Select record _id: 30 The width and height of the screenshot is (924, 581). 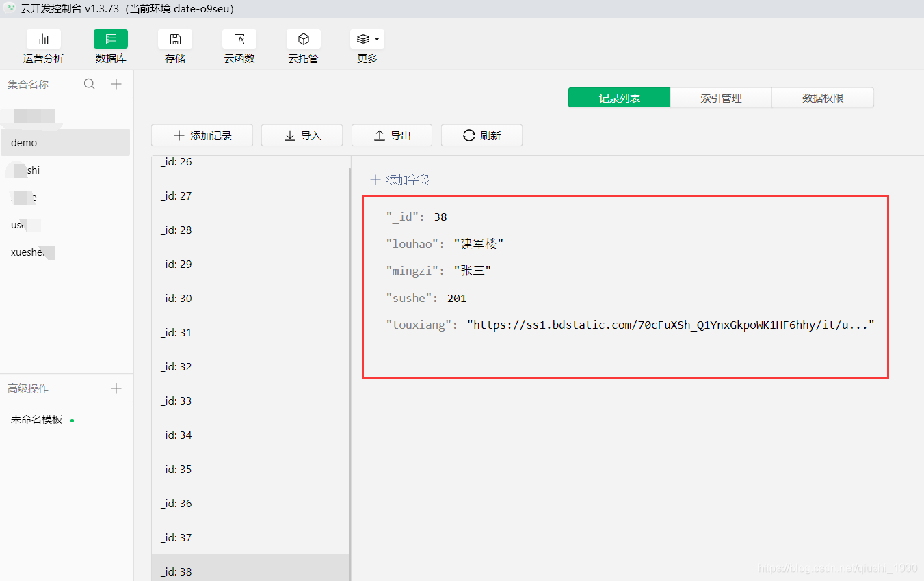[x=250, y=298]
